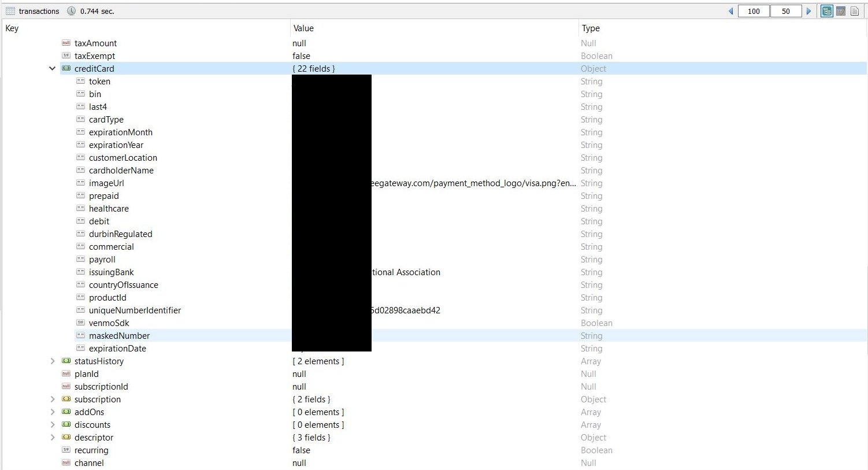This screenshot has height=470, width=868.
Task: Click the null icon beside taxAmount
Action: pos(66,43)
